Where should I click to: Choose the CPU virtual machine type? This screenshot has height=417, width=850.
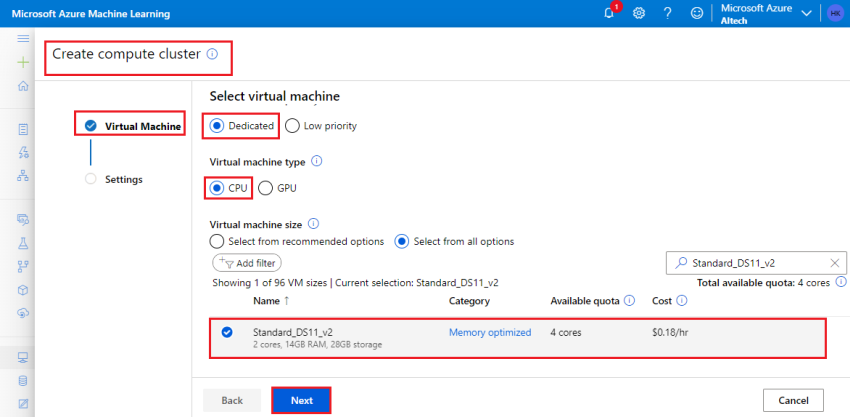(x=217, y=188)
